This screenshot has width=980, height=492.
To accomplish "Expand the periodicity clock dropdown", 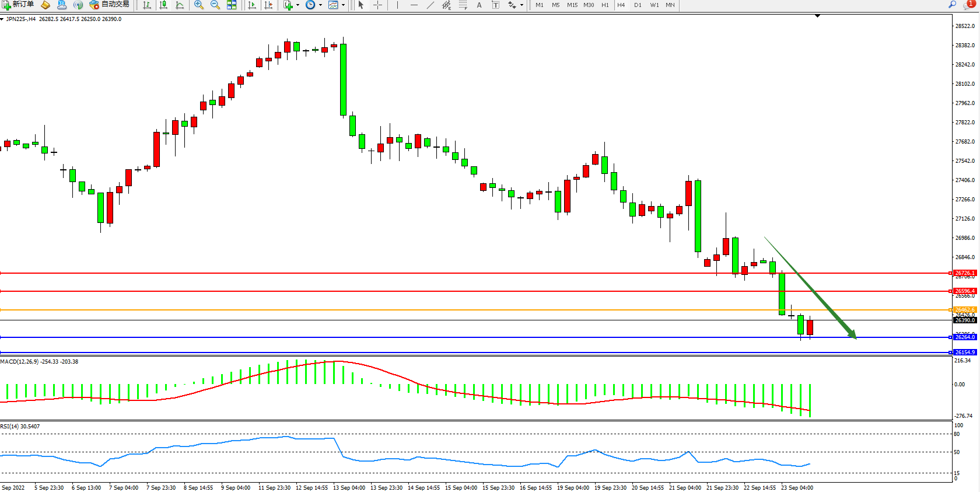I will tap(320, 5).
